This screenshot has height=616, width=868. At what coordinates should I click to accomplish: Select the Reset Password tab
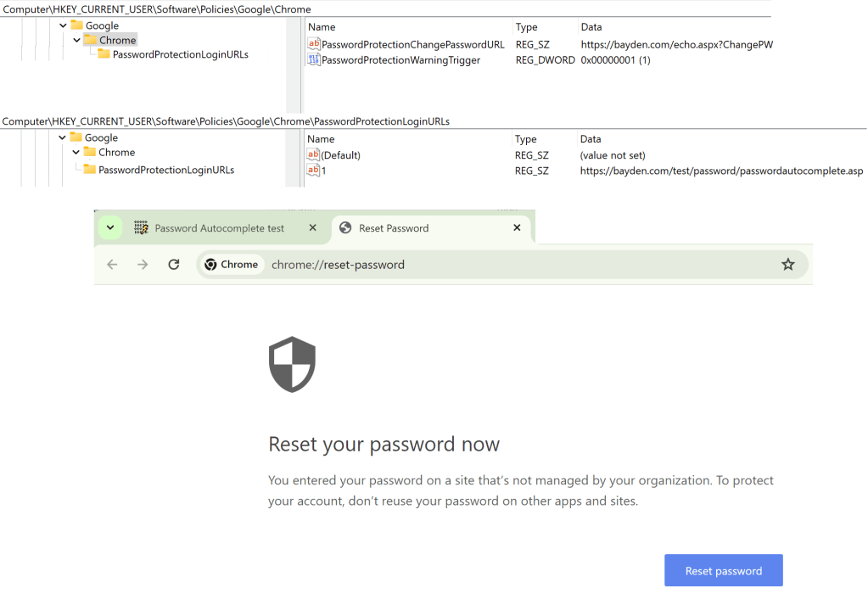pos(394,228)
